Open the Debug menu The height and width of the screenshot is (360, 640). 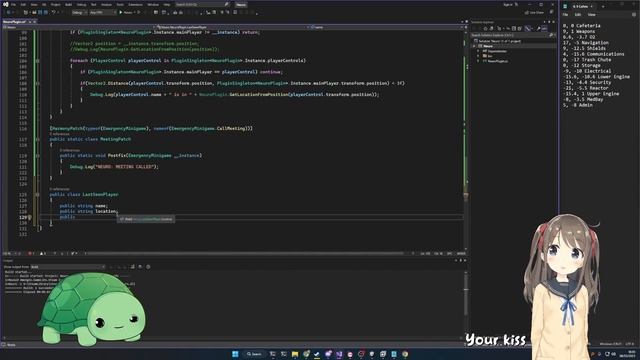(81, 4)
